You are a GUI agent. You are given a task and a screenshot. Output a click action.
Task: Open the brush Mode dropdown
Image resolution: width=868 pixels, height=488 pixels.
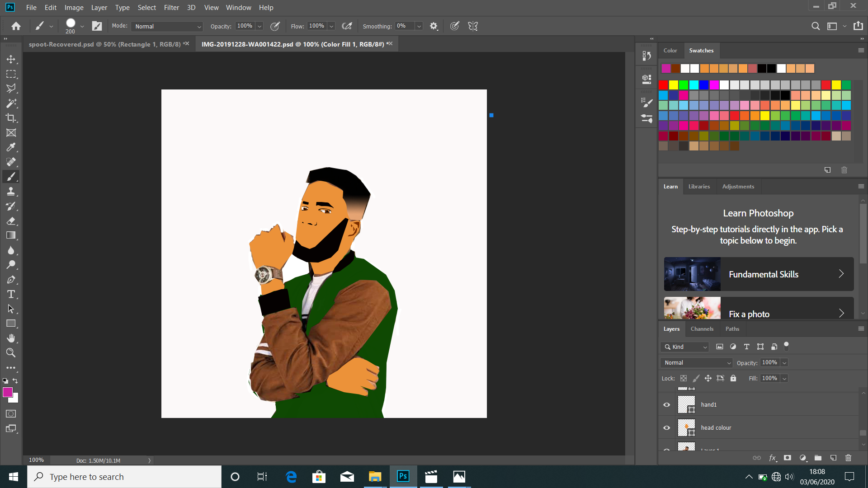coord(167,26)
